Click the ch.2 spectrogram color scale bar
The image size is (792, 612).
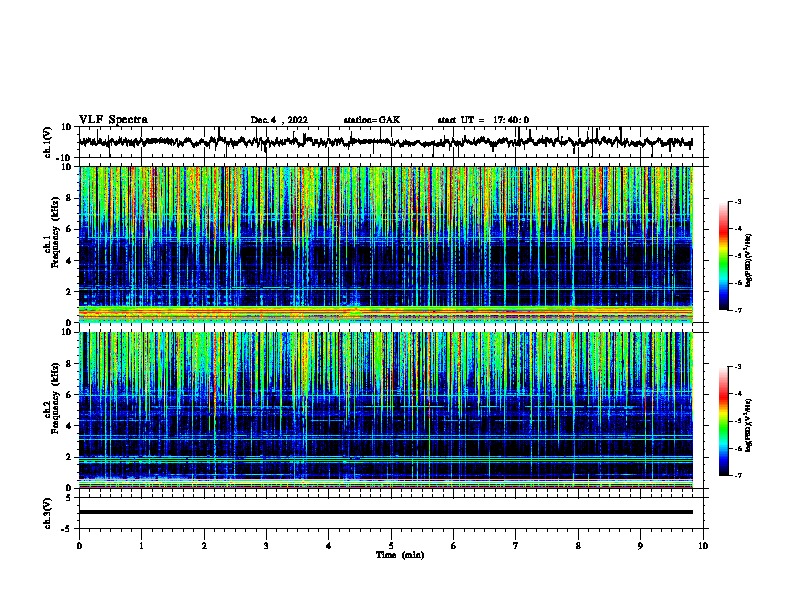pyautogui.click(x=724, y=421)
